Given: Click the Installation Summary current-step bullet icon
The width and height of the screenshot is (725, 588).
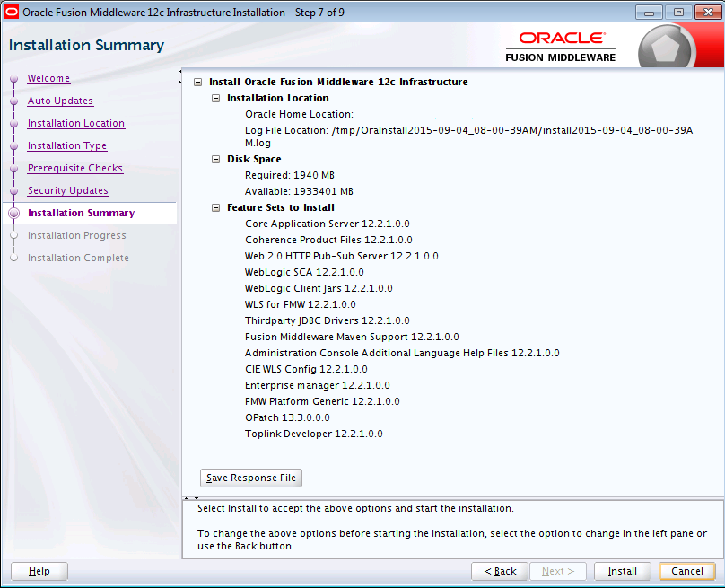Looking at the screenshot, I should 14,214.
